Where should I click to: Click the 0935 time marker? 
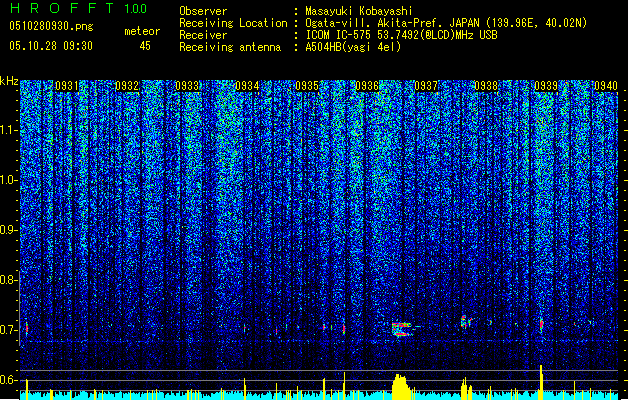[x=307, y=86]
